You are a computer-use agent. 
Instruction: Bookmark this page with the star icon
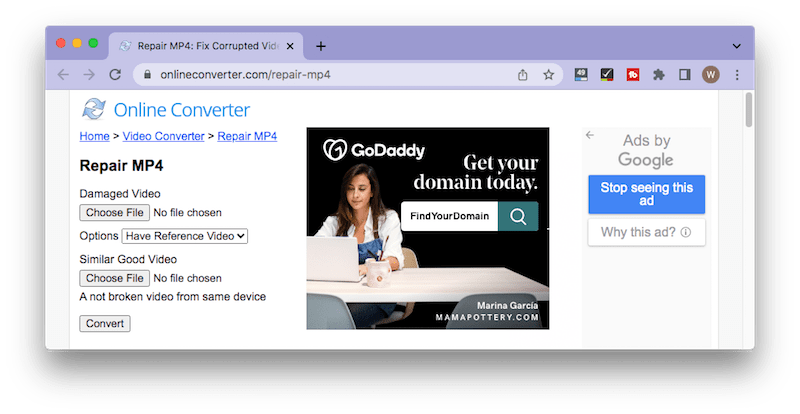tap(548, 75)
